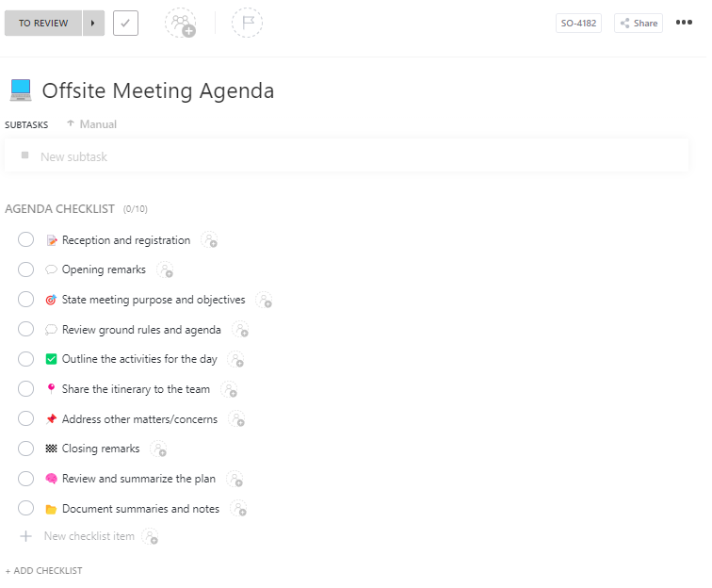Image resolution: width=712 pixels, height=588 pixels.
Task: Check off Reception and registration
Action: 25,239
